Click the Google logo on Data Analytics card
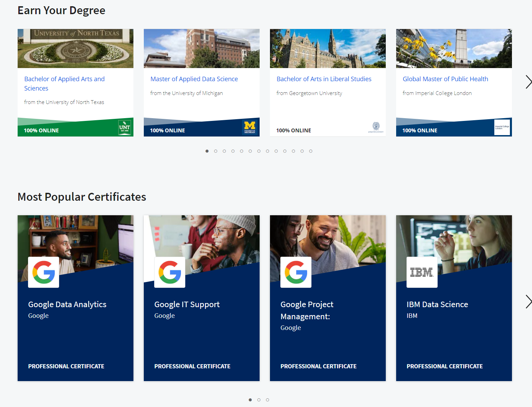This screenshot has width=532, height=407. [43, 272]
